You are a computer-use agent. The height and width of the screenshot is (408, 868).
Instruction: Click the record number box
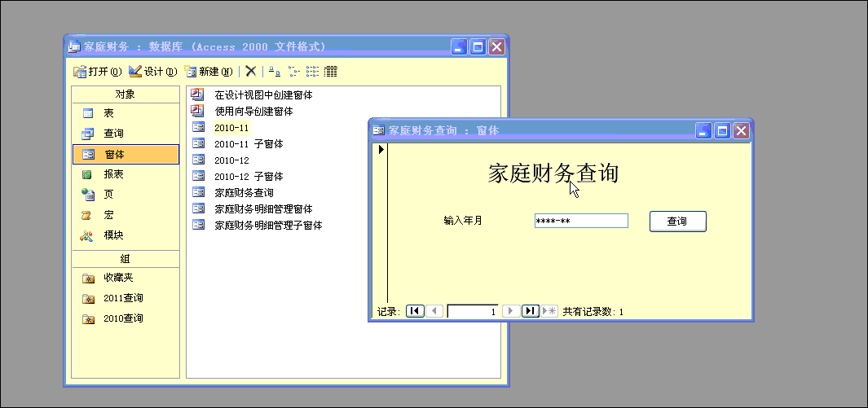[x=473, y=311]
